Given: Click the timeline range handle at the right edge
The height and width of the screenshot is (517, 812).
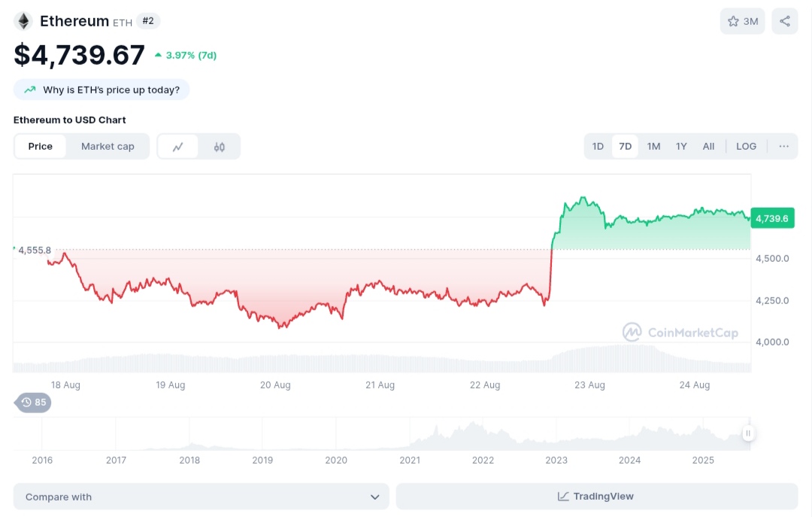Looking at the screenshot, I should coord(747,433).
